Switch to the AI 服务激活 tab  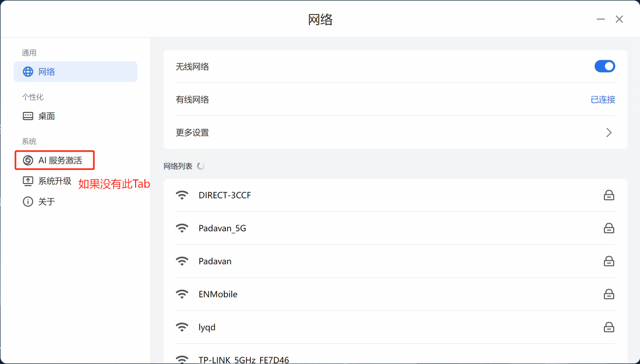click(x=60, y=160)
